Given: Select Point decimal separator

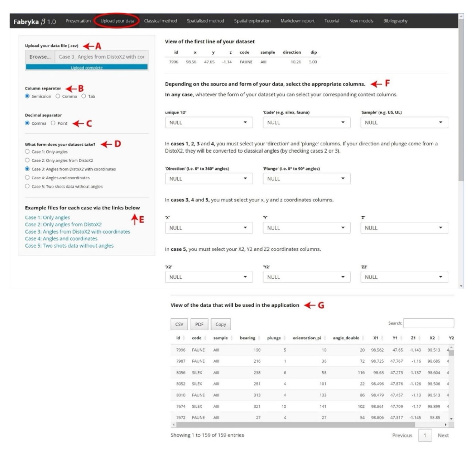Looking at the screenshot, I should click(x=53, y=123).
